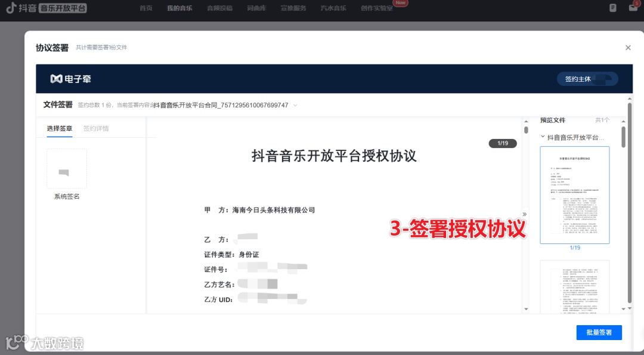Click document scrollbar up arrow
Viewport: 644px width, 355px height.
526,122
